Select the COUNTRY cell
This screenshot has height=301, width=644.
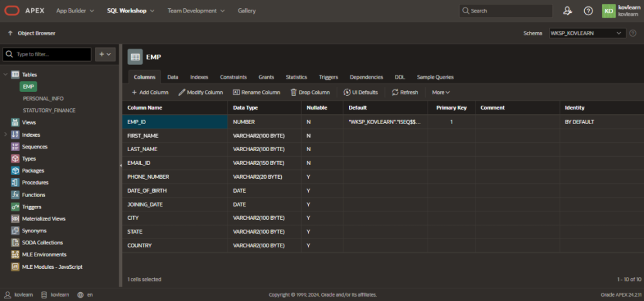pyautogui.click(x=175, y=246)
